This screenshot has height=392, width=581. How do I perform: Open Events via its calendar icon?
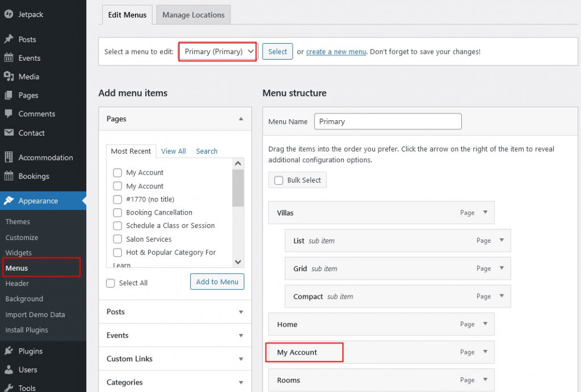10,57
